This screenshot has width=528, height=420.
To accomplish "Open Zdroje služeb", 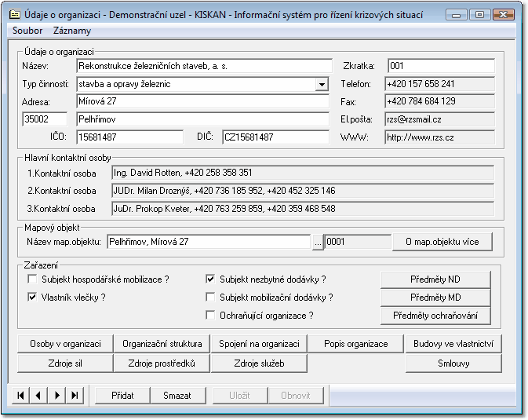I will click(259, 363).
